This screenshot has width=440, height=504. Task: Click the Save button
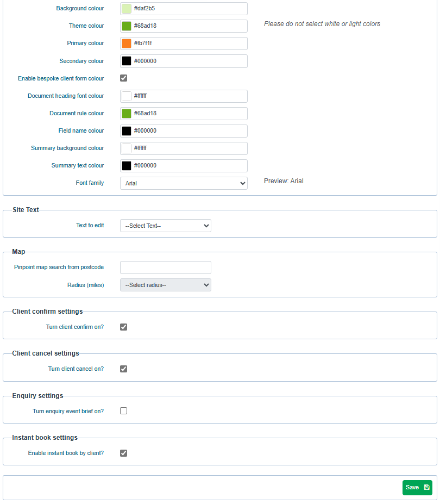pos(417,487)
